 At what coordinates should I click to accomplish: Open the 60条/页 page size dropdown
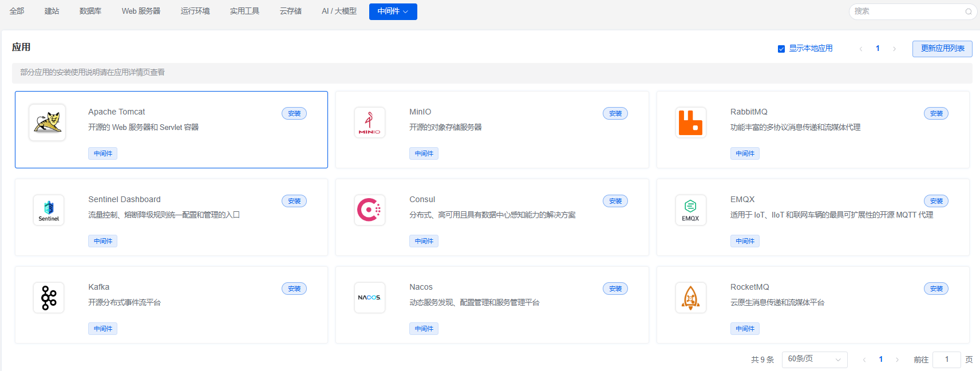click(x=815, y=359)
